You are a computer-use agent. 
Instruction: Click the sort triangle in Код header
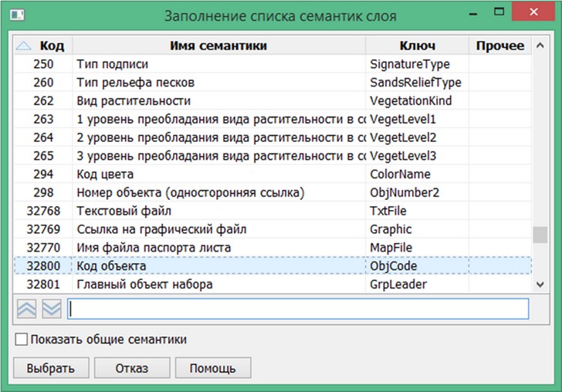[24, 46]
